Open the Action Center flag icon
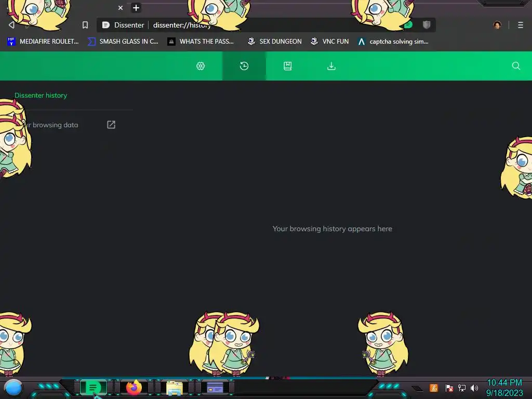 click(449, 388)
